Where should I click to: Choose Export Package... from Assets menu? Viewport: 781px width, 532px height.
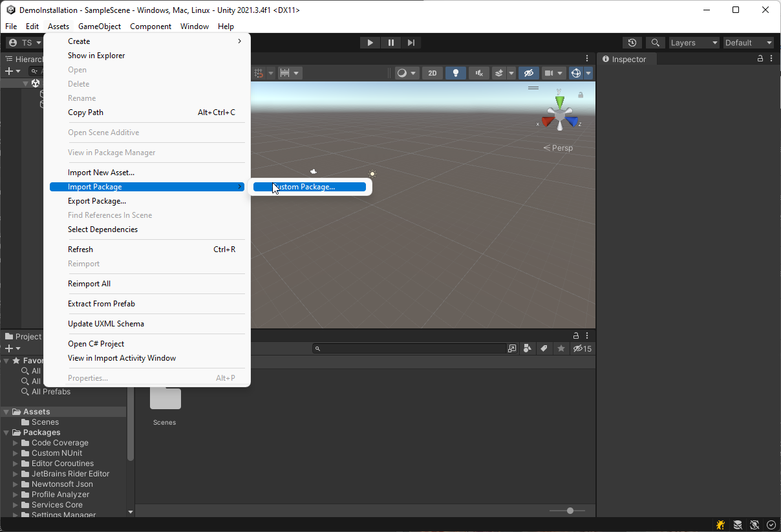click(x=97, y=201)
